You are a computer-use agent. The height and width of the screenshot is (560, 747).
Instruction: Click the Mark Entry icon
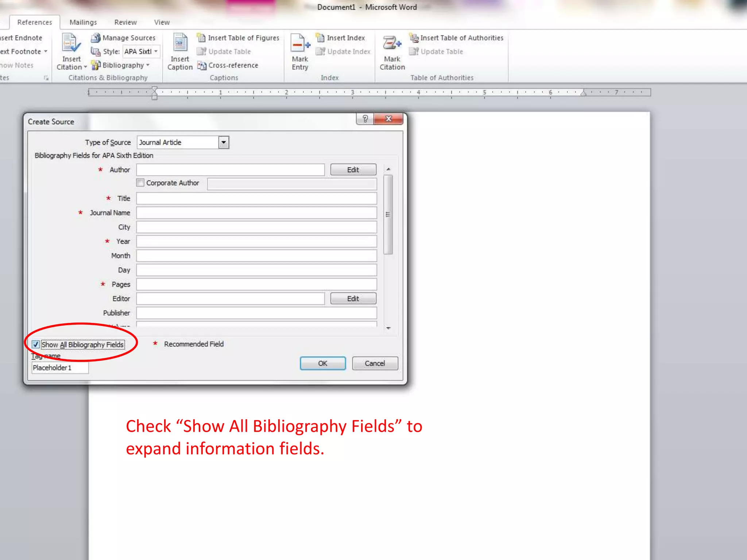(300, 43)
